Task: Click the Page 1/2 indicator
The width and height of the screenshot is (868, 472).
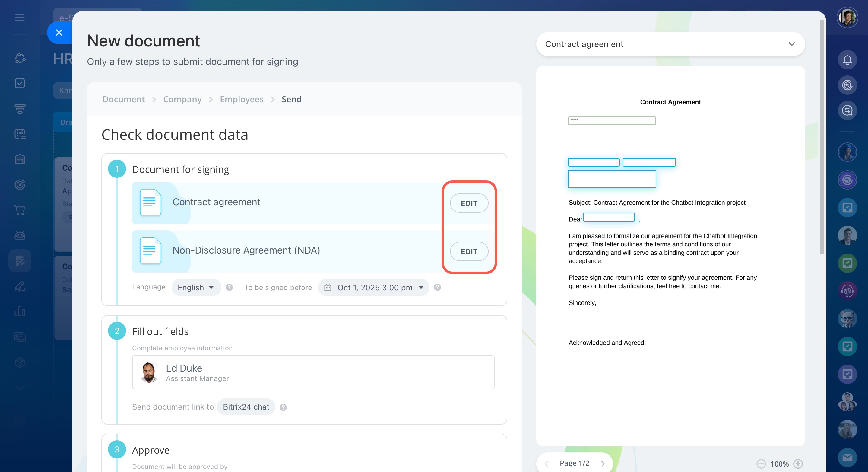Action: pyautogui.click(x=575, y=463)
